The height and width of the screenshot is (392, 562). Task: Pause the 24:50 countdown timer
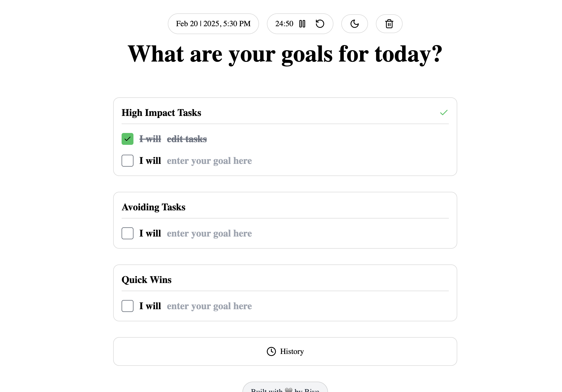pyautogui.click(x=302, y=24)
